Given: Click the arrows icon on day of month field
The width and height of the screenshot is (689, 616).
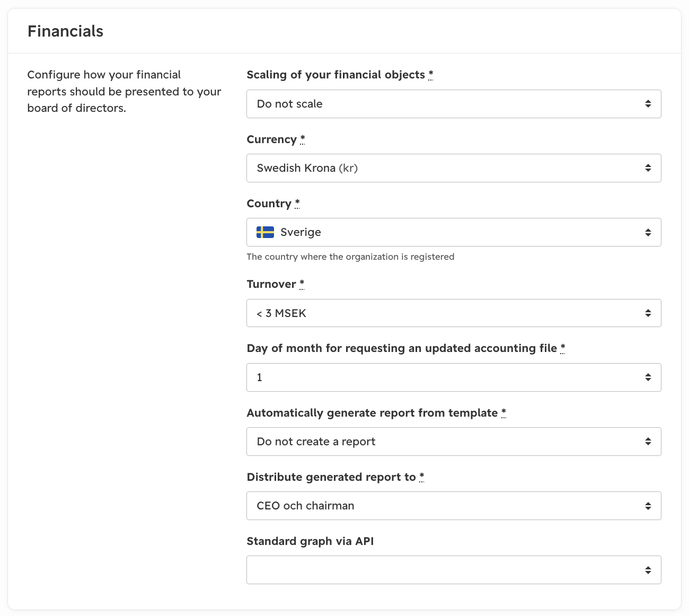Looking at the screenshot, I should pos(648,377).
